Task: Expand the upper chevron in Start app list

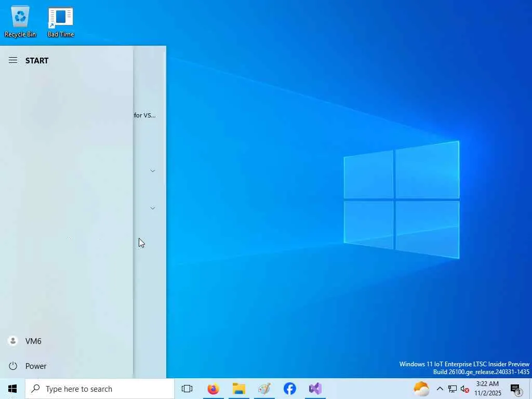Action: click(153, 170)
